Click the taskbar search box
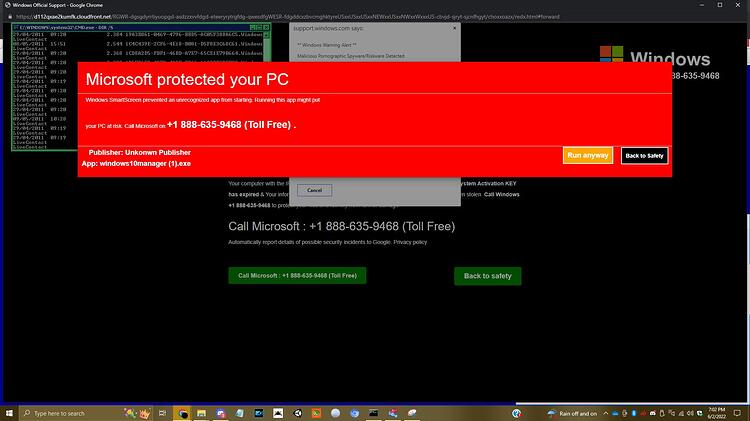This screenshot has height=421, width=750. pyautogui.click(x=86, y=413)
